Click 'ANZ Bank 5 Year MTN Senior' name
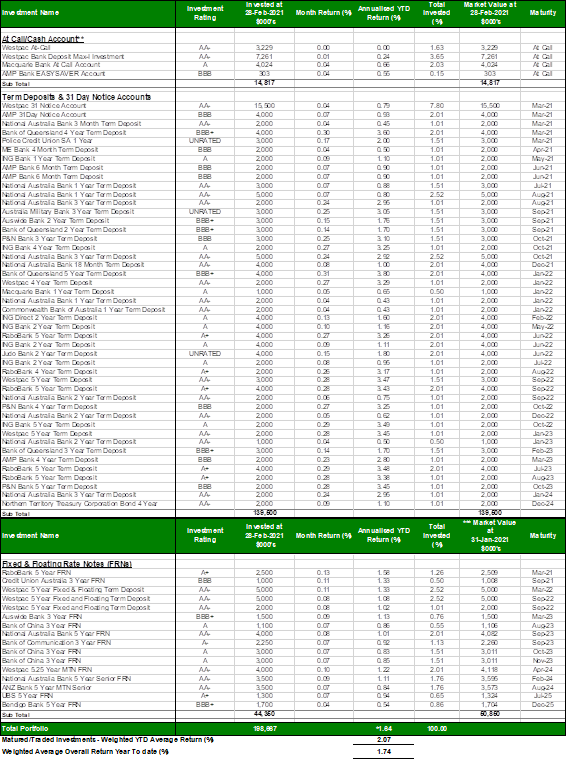This screenshot has height=760, width=567. [x=47, y=688]
